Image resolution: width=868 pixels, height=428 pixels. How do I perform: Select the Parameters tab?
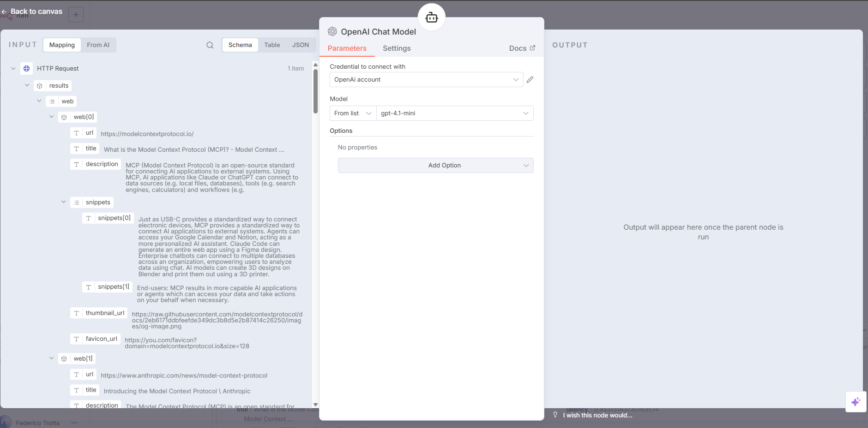click(x=347, y=48)
